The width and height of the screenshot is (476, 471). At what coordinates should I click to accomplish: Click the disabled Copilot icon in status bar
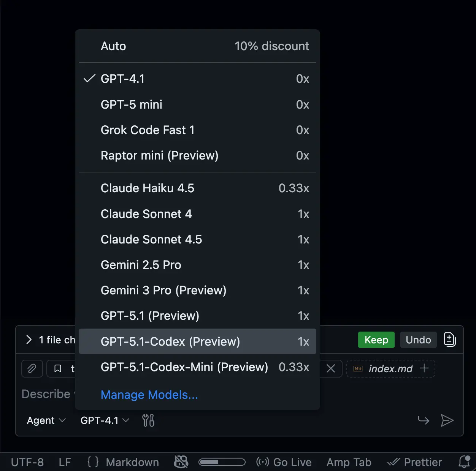coord(181,462)
